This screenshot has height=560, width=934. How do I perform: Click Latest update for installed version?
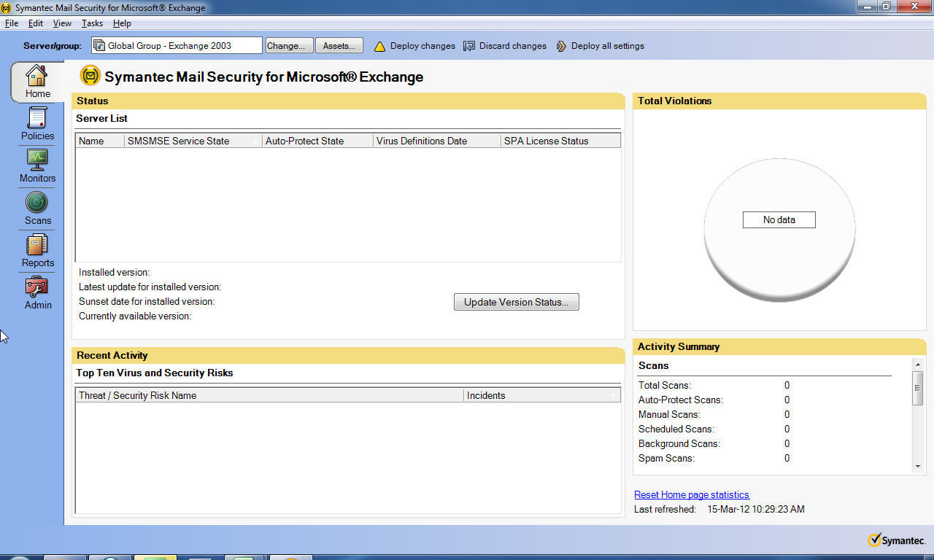coord(150,287)
